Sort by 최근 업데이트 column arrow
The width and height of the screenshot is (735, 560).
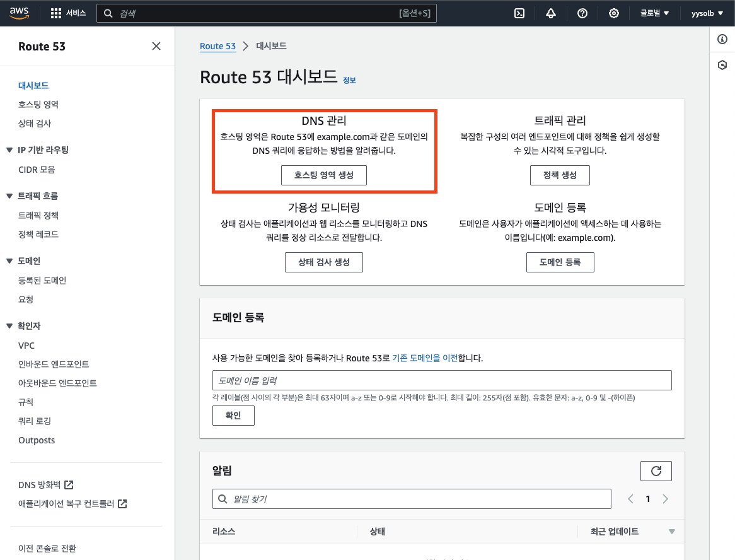tap(672, 532)
